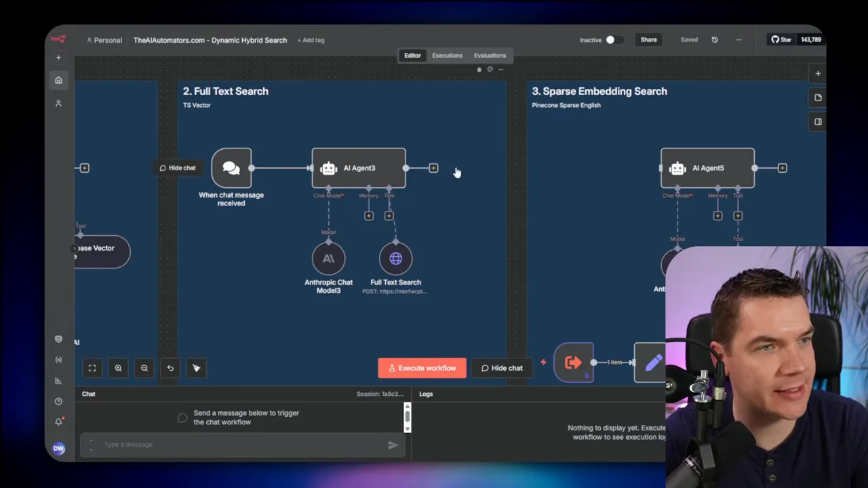Screen dimensions: 868x488
Task: Click the zoom out magnifier icon
Action: click(144, 368)
